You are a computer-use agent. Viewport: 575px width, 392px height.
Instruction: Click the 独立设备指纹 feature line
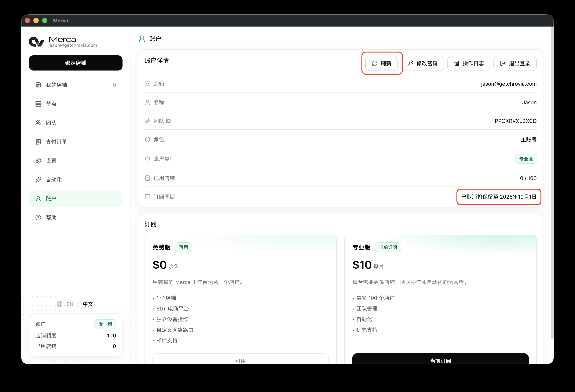[172, 319]
